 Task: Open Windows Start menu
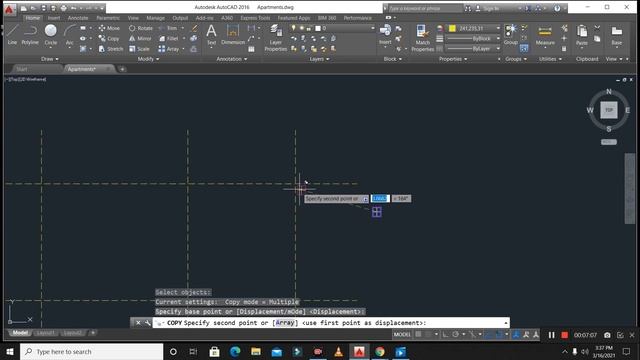10,351
